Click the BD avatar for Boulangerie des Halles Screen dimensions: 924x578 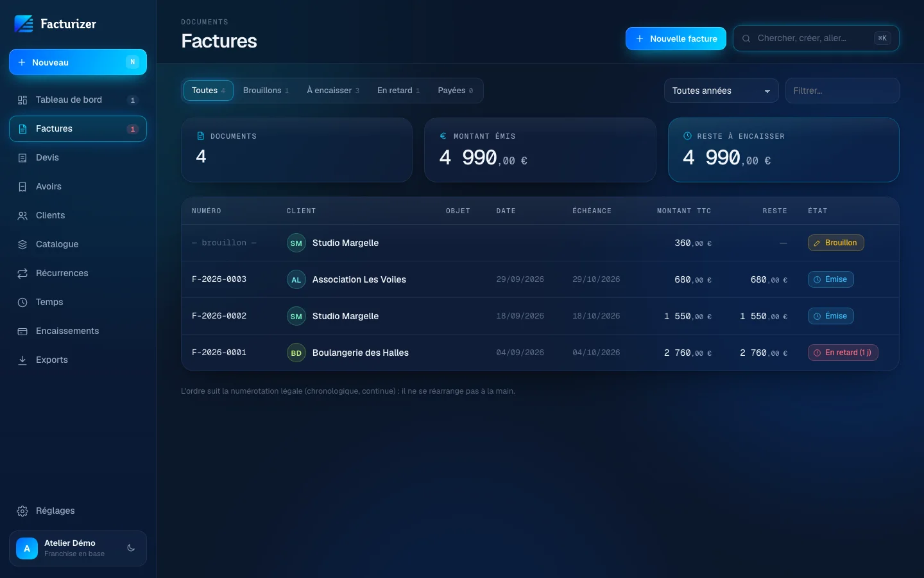click(x=296, y=353)
